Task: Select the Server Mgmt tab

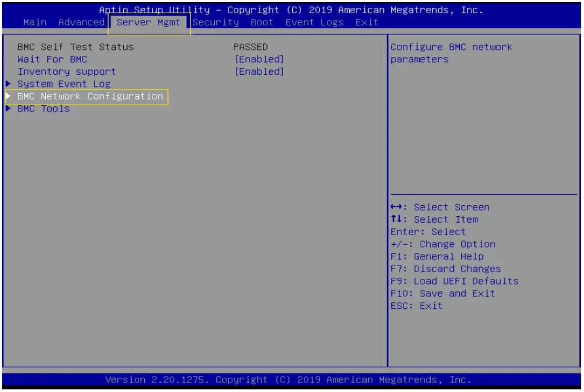Action: click(150, 22)
